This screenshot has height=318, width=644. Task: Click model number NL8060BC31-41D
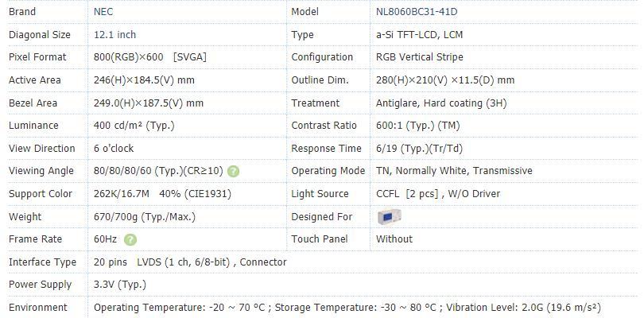pos(417,11)
